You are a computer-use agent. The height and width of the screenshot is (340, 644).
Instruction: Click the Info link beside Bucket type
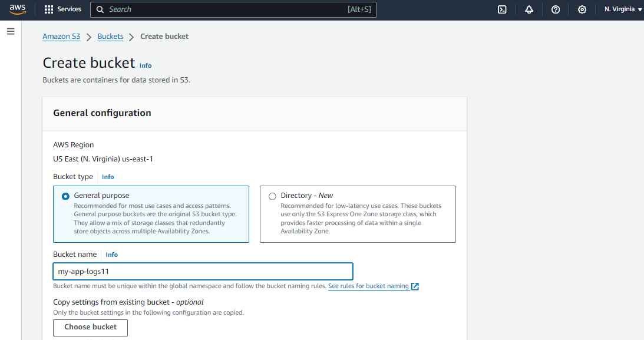(x=107, y=176)
